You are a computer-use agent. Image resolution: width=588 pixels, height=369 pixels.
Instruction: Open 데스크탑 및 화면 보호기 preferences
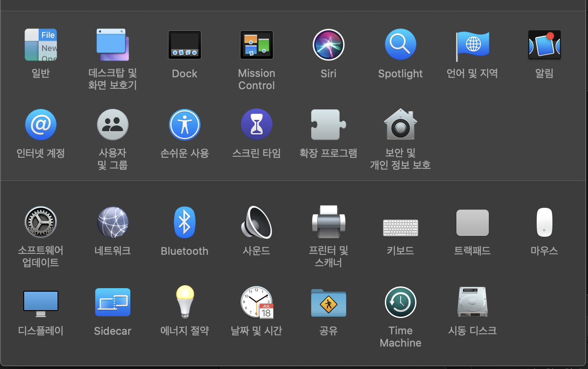113,45
